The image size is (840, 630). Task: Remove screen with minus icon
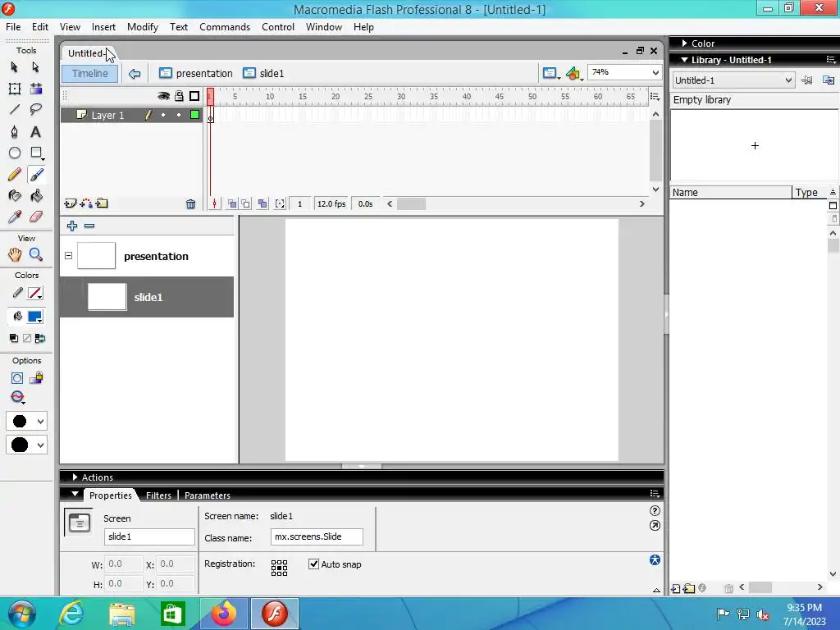pyautogui.click(x=89, y=226)
